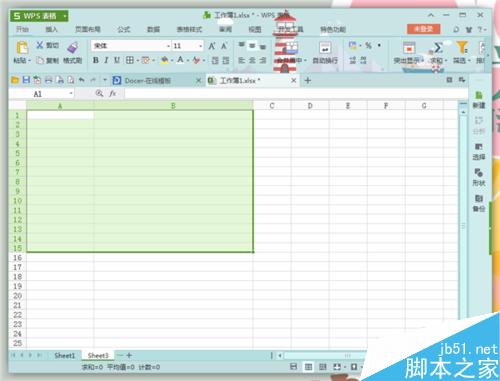Expand the quick access toolbar dropdown
The image size is (500, 381).
point(105,80)
